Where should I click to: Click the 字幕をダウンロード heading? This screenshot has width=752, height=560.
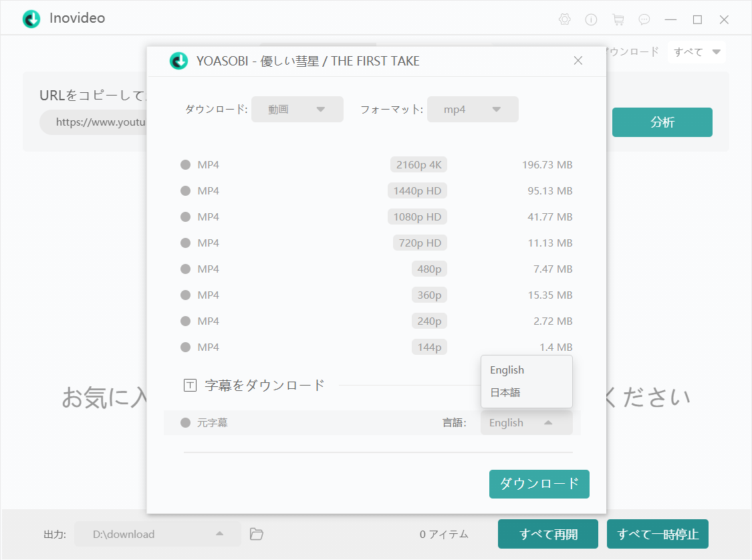tap(265, 385)
